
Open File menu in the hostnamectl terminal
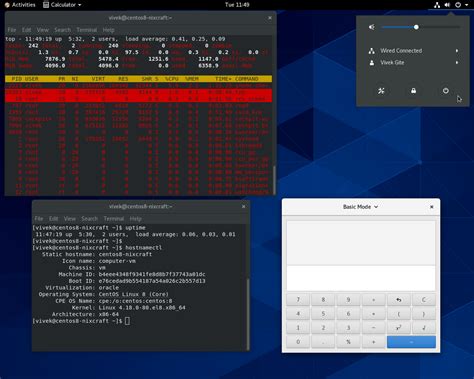(x=39, y=219)
